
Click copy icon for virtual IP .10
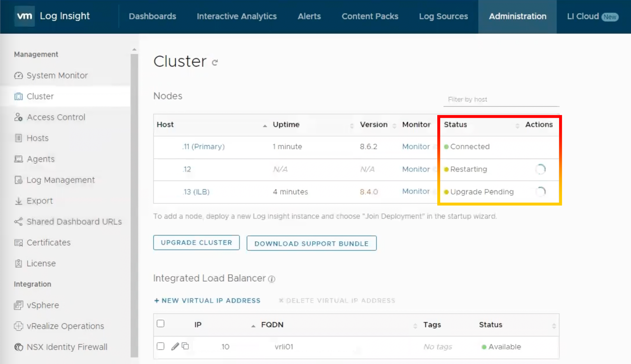(185, 346)
